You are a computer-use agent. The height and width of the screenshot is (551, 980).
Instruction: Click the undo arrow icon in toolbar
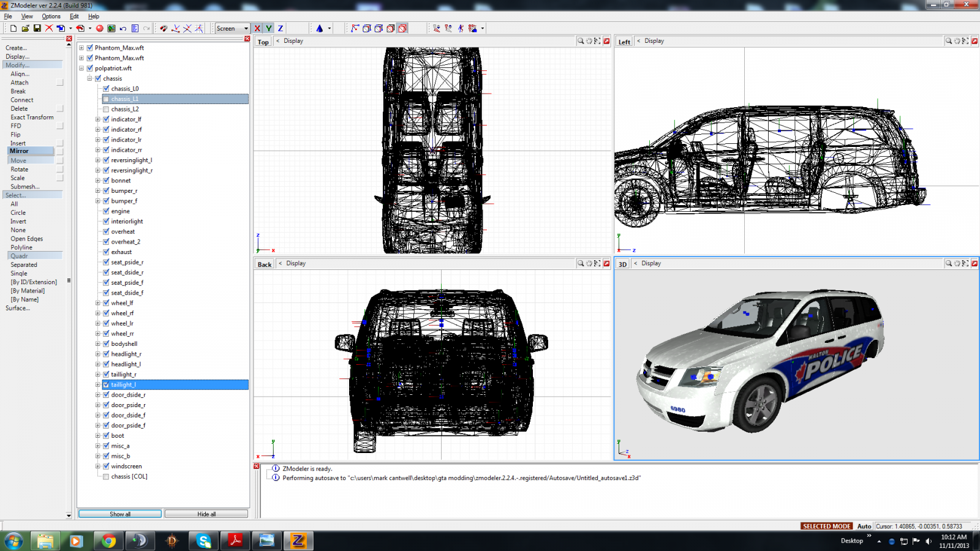[x=123, y=28]
